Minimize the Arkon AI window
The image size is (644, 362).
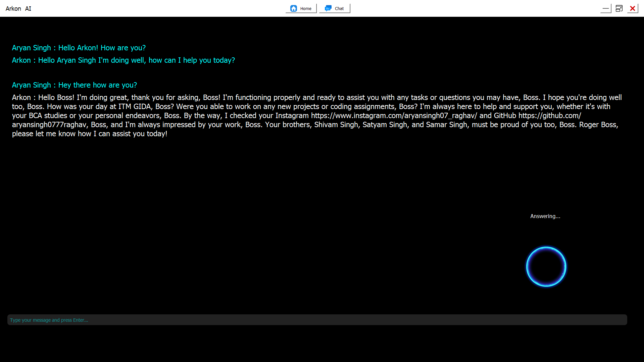[605, 8]
